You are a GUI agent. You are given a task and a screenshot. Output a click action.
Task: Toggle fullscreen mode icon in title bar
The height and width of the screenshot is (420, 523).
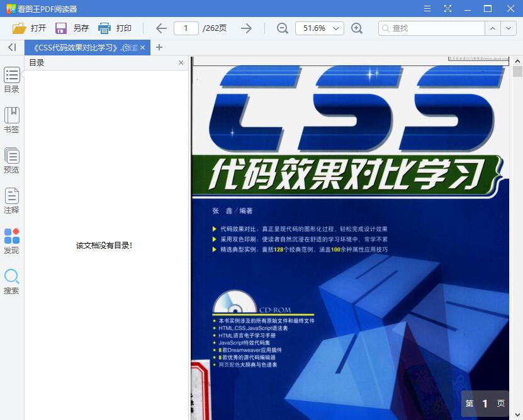click(447, 9)
